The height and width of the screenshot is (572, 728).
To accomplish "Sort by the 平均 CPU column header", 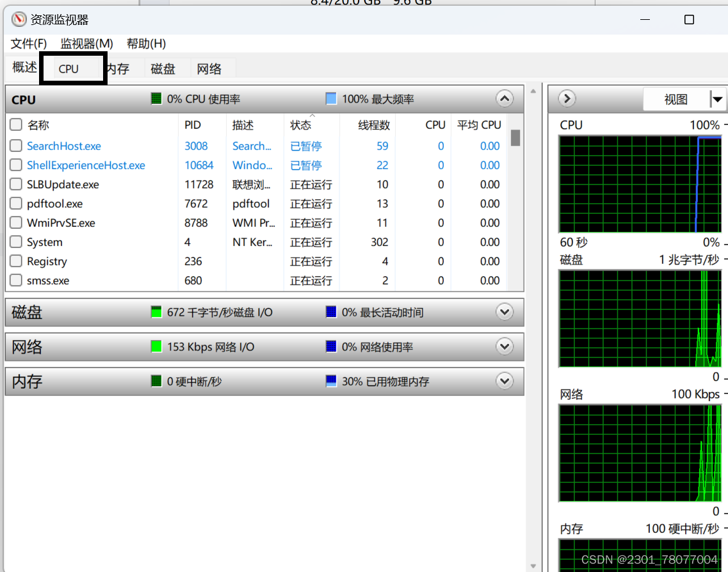I will [x=479, y=124].
